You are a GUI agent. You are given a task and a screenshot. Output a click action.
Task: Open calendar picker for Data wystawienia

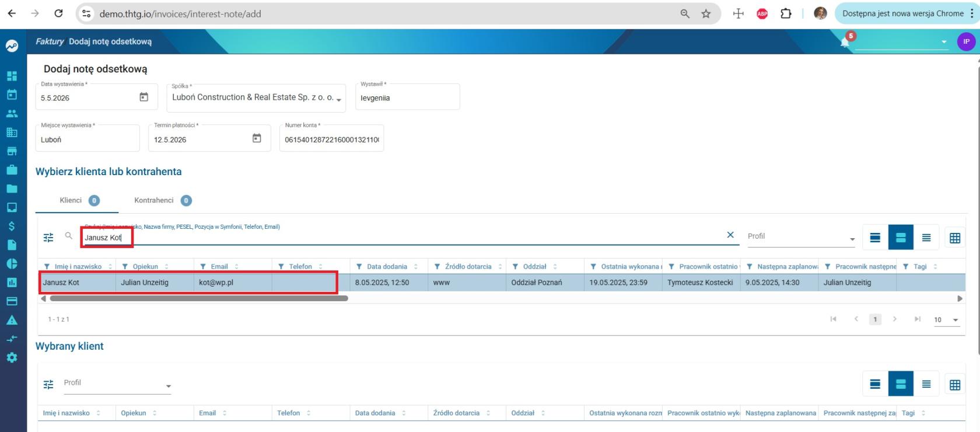(144, 97)
